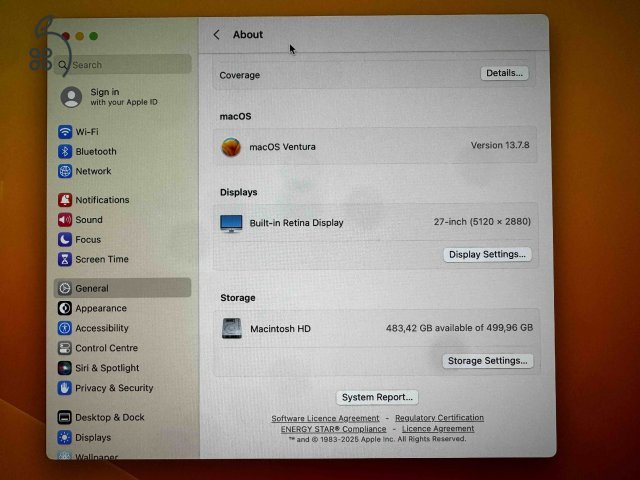This screenshot has height=480, width=640.
Task: Open Control Centre icon
Action: 65,348
